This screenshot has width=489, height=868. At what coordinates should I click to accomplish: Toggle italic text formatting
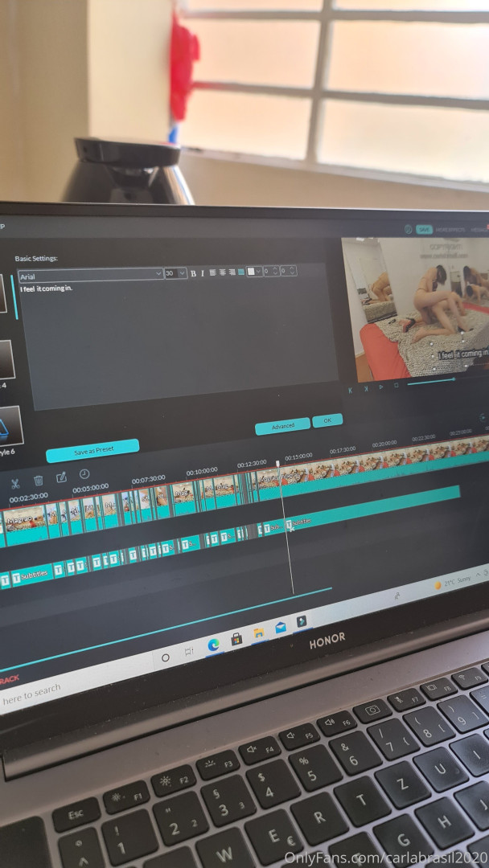202,273
